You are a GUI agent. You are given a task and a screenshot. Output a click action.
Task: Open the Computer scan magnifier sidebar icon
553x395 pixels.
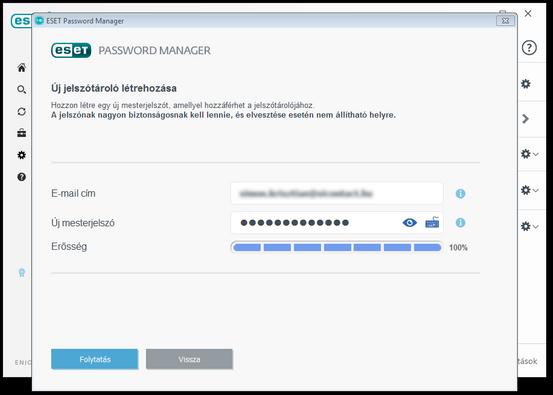coord(22,90)
